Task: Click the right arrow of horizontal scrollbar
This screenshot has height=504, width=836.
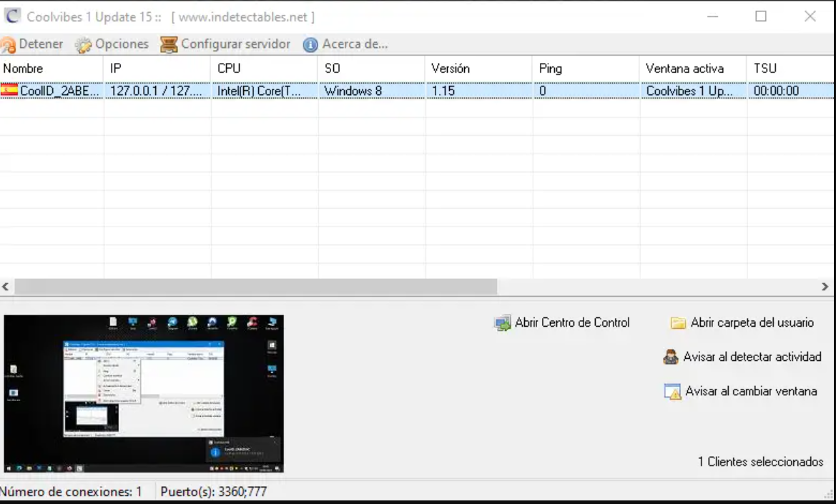Action: (x=825, y=287)
